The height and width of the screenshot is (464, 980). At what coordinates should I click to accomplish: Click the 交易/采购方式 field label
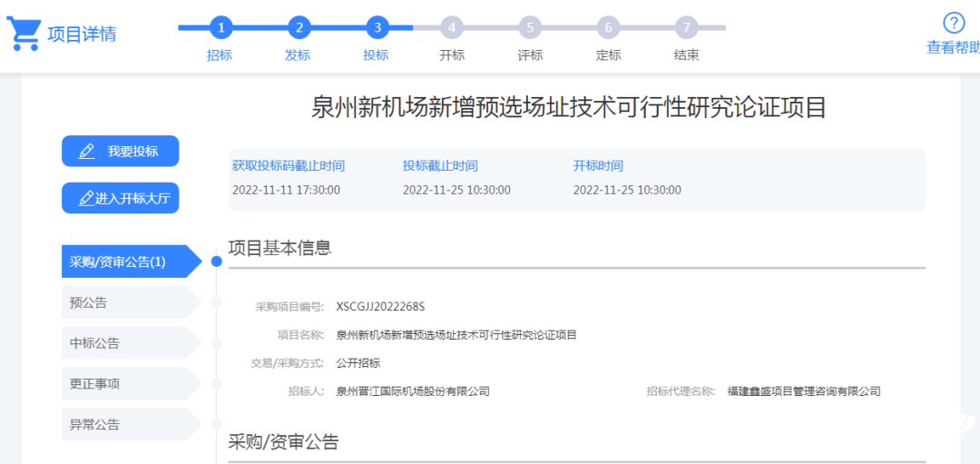(286, 363)
